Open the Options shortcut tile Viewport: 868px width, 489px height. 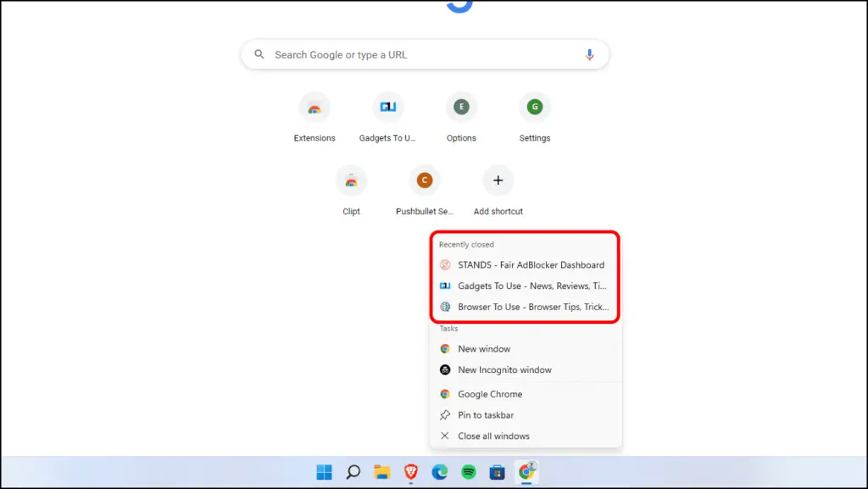point(461,117)
